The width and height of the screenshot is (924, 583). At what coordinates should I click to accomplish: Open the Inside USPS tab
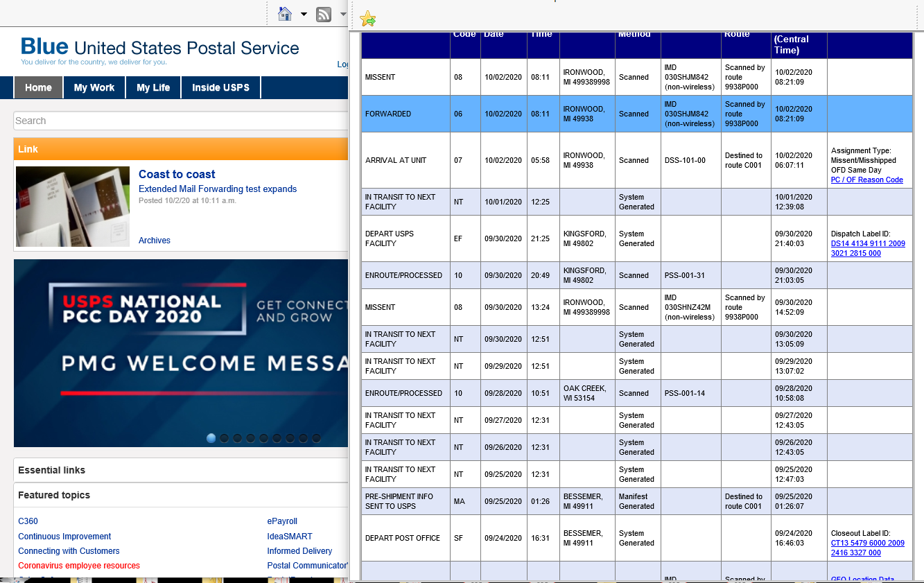[x=221, y=87]
